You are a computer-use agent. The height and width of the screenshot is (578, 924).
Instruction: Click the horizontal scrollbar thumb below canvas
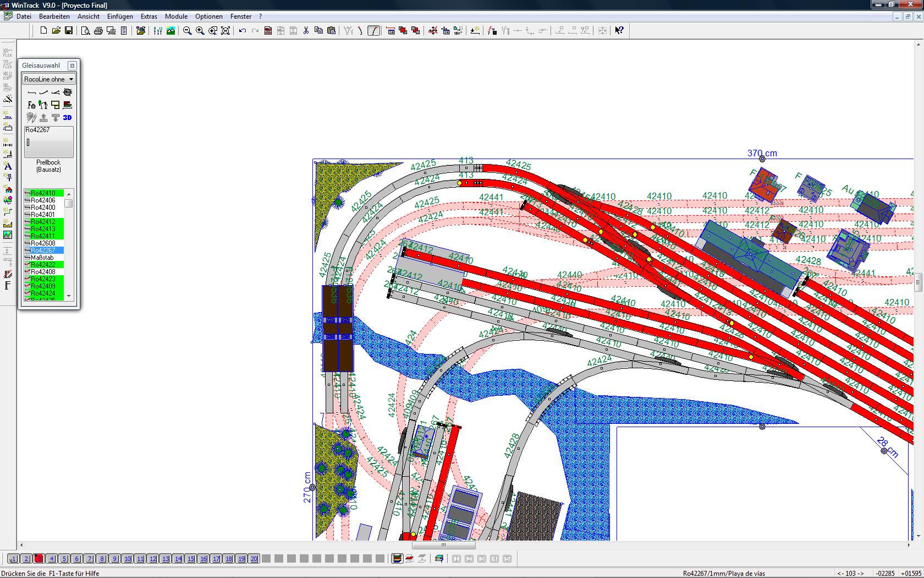pos(443,546)
